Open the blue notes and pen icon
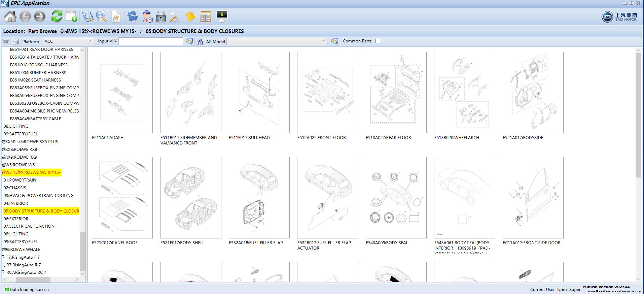The height and width of the screenshot is (294, 644). 133,17
